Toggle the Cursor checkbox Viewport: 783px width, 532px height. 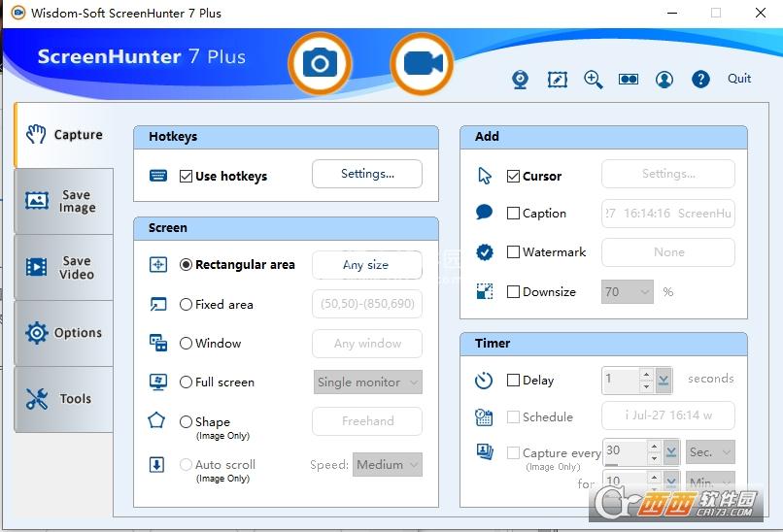point(513,176)
